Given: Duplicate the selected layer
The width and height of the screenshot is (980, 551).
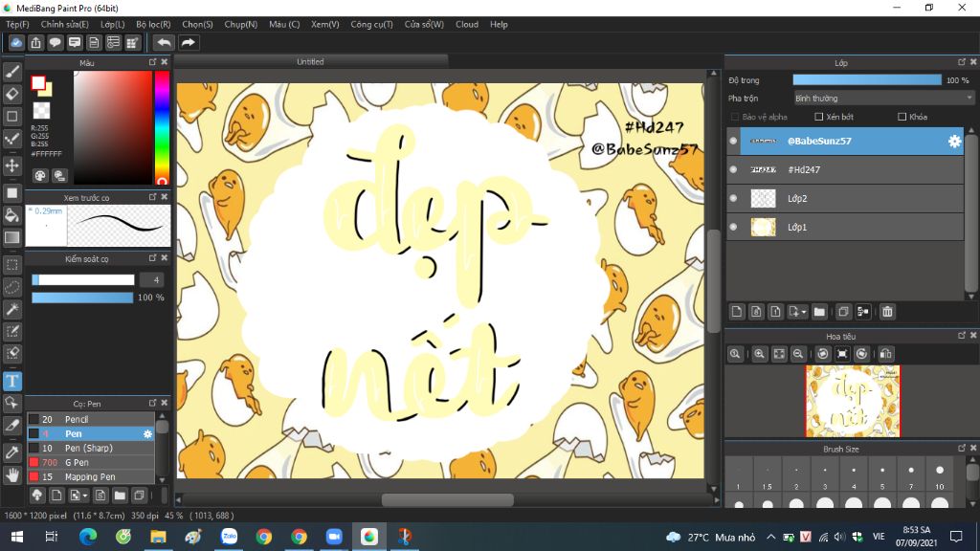Looking at the screenshot, I should coord(843,312).
